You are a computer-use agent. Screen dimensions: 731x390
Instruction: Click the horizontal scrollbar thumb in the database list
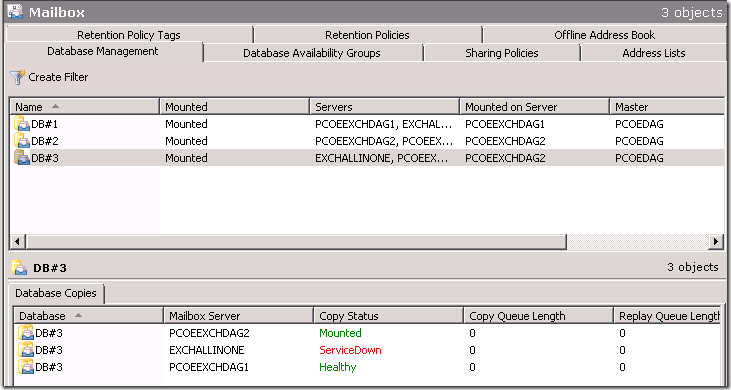(x=296, y=242)
